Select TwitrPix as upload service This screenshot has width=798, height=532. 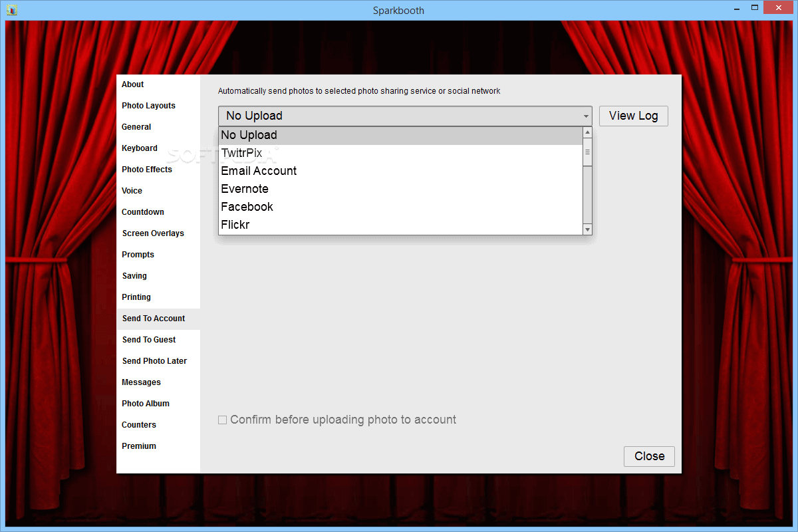click(400, 154)
